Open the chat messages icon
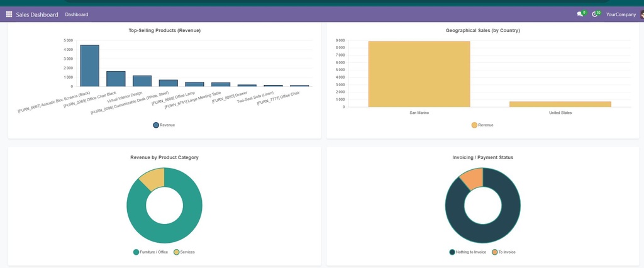 [580, 14]
